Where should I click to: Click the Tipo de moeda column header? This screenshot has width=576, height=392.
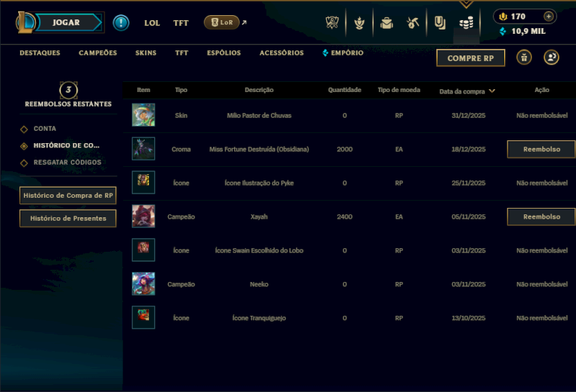tap(399, 90)
